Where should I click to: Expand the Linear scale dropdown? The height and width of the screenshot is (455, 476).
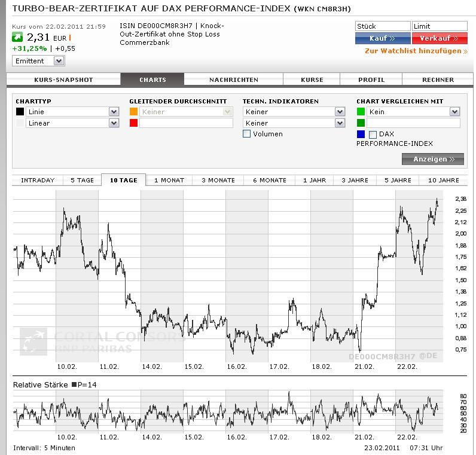click(x=72, y=123)
